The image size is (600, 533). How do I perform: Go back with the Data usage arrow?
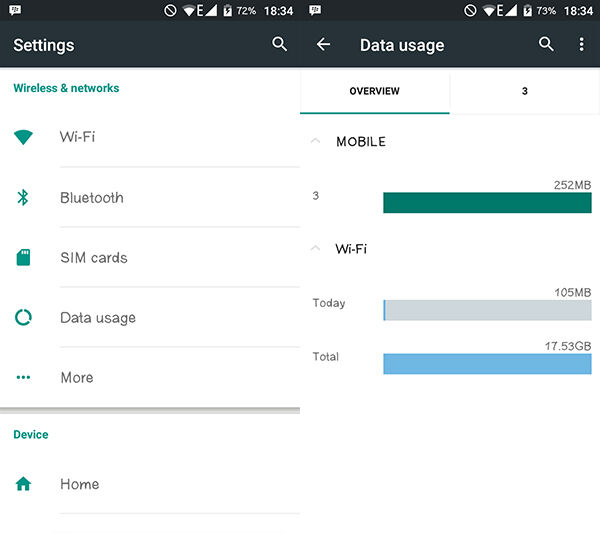coord(323,44)
